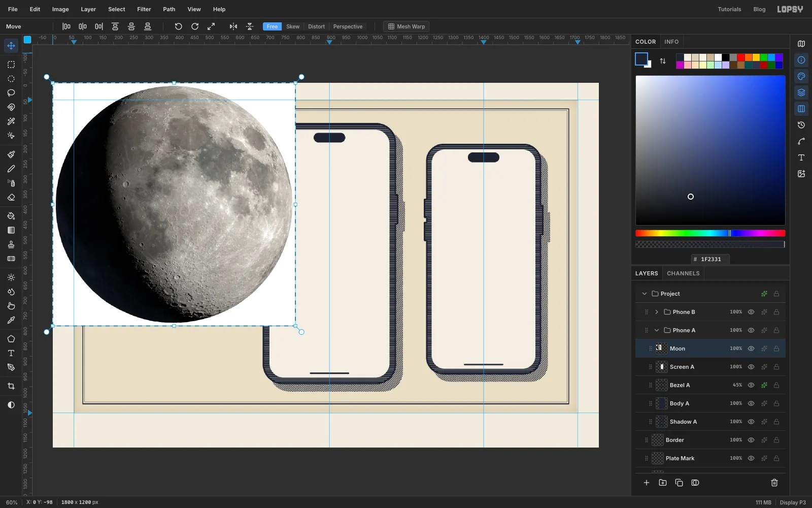Image resolution: width=812 pixels, height=508 pixels.
Task: Activate the magic wand tool
Action: pyautogui.click(x=11, y=121)
